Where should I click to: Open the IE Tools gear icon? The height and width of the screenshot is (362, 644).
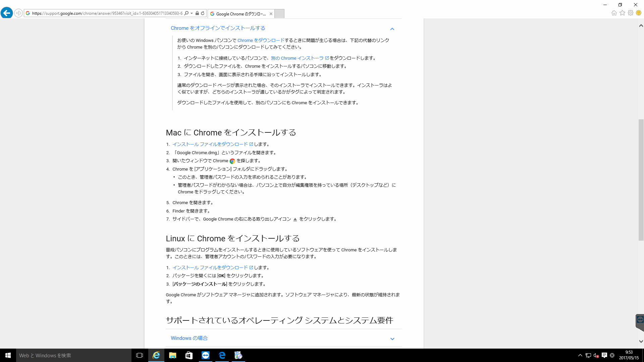coord(631,13)
